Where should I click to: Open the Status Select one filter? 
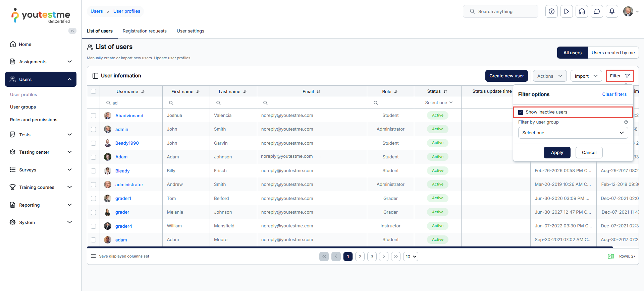pyautogui.click(x=438, y=103)
